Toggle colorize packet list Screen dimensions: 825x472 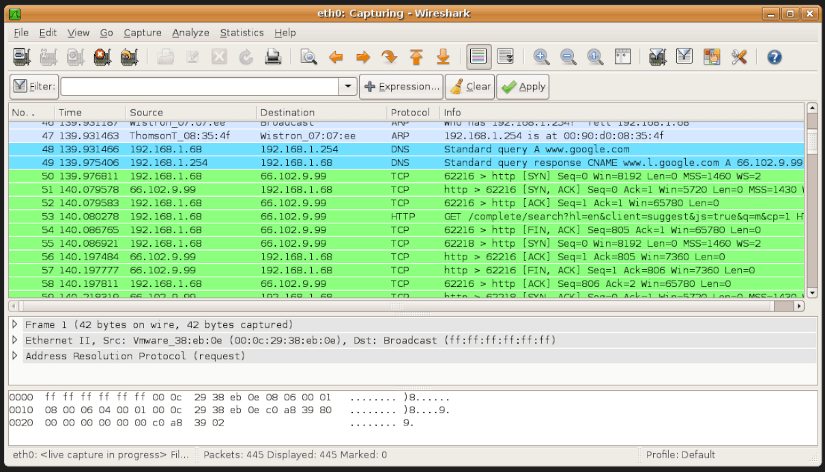pos(479,57)
